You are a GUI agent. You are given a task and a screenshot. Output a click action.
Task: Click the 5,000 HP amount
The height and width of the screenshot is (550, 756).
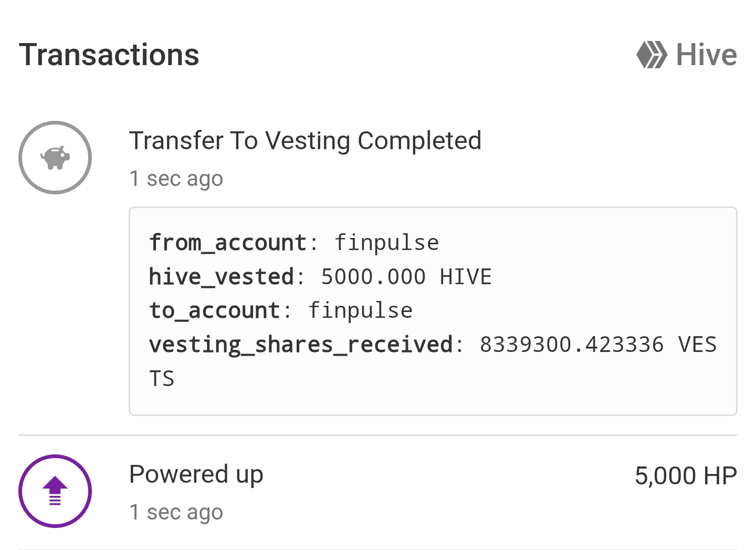click(x=686, y=476)
